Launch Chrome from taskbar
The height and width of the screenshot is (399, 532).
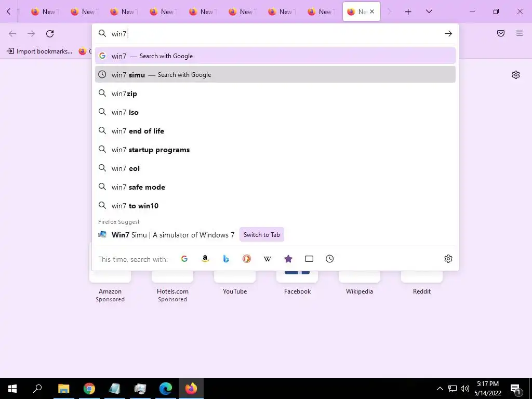[x=89, y=389]
